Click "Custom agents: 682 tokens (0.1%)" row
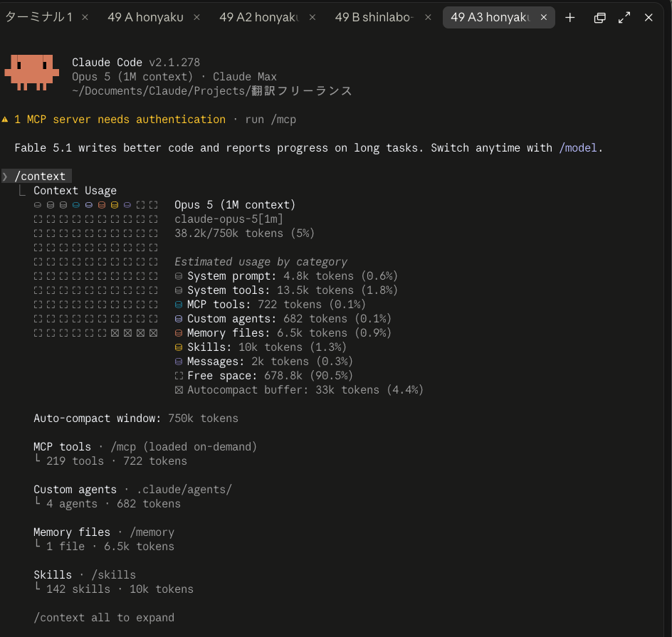The height and width of the screenshot is (637, 672). pyautogui.click(x=283, y=319)
